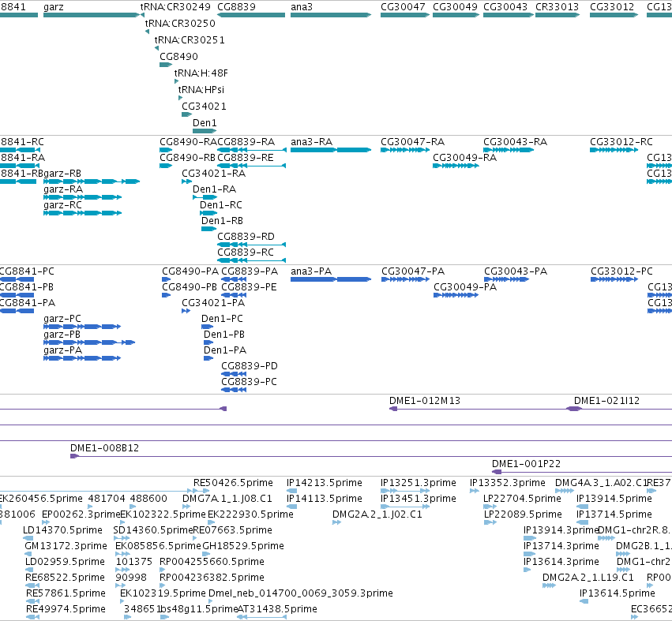Select the DME1-008B12 clone label
Image resolution: width=672 pixels, height=621 pixels.
click(104, 448)
